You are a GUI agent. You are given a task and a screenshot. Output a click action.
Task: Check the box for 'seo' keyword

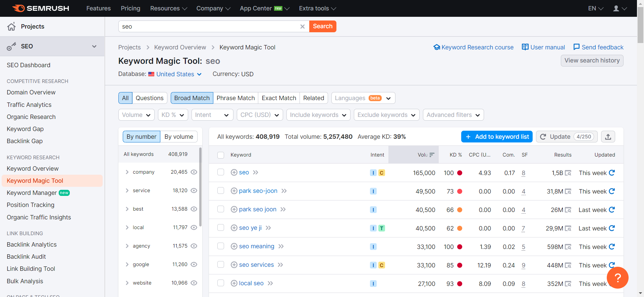[x=221, y=172]
